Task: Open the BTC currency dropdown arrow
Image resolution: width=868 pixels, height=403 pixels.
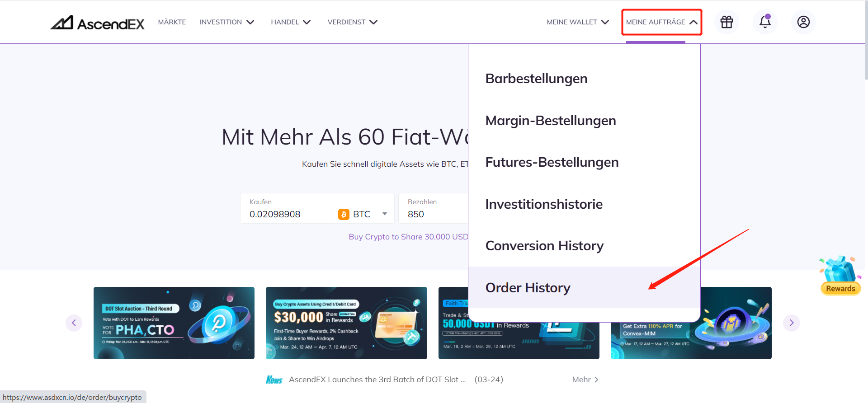Action: (385, 214)
